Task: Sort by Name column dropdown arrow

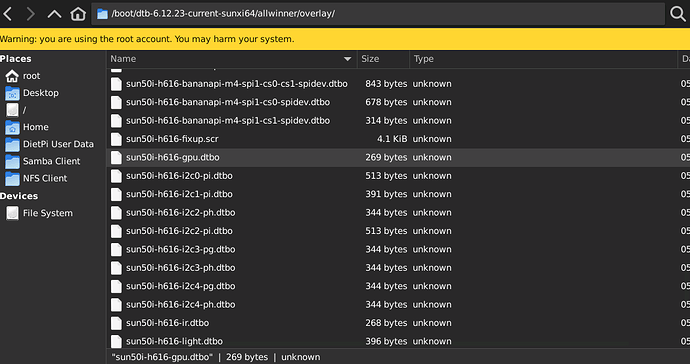Action: [348, 59]
